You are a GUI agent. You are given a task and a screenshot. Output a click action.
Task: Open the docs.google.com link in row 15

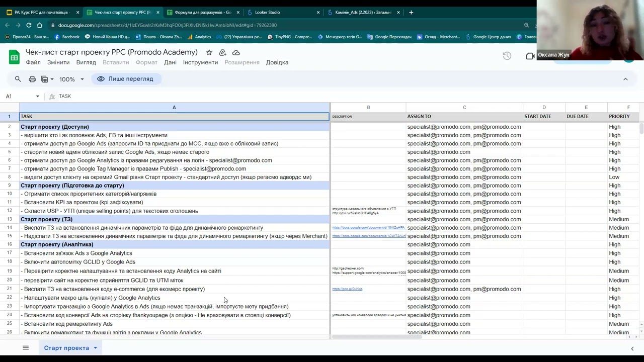[369, 236]
